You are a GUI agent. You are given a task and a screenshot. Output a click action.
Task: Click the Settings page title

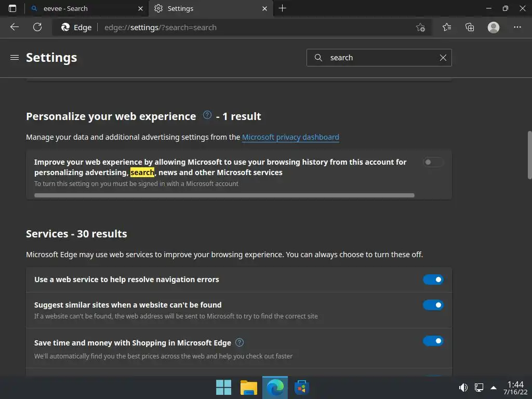[51, 58]
